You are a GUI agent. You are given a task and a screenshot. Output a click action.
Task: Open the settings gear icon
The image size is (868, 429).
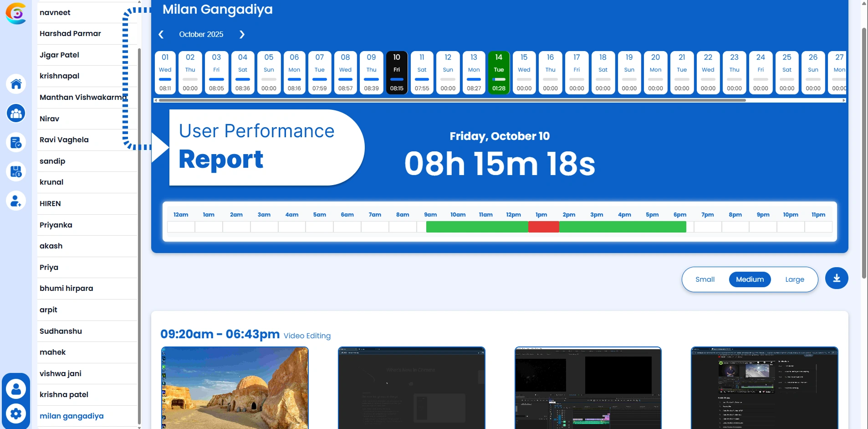point(16,413)
